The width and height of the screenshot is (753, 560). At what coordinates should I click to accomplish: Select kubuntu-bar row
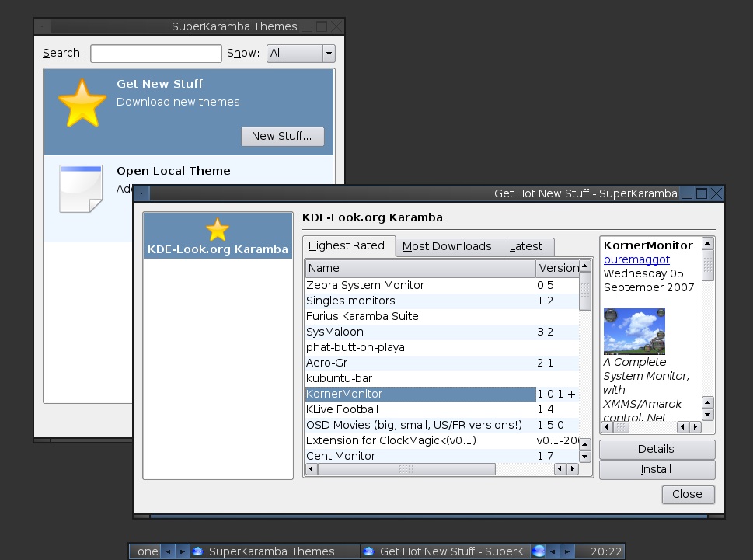pos(442,378)
